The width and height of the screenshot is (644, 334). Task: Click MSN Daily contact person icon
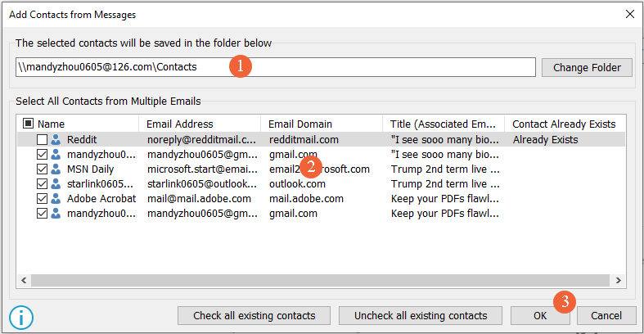[56, 169]
